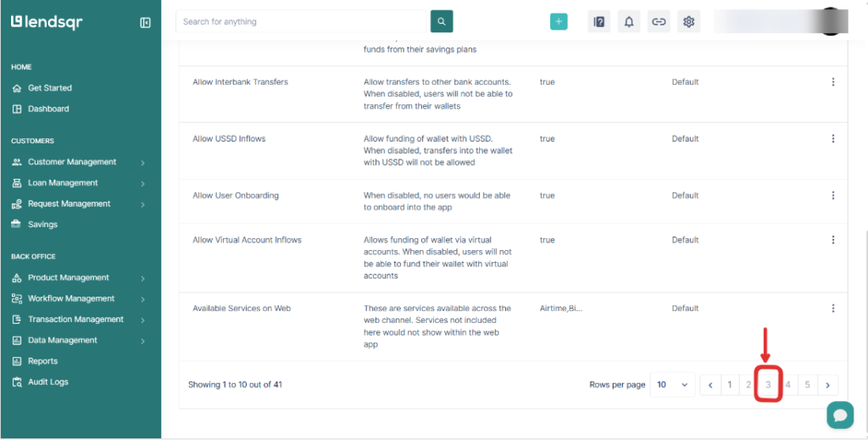Expand the Data Management chevron
868x440 pixels.
142,342
